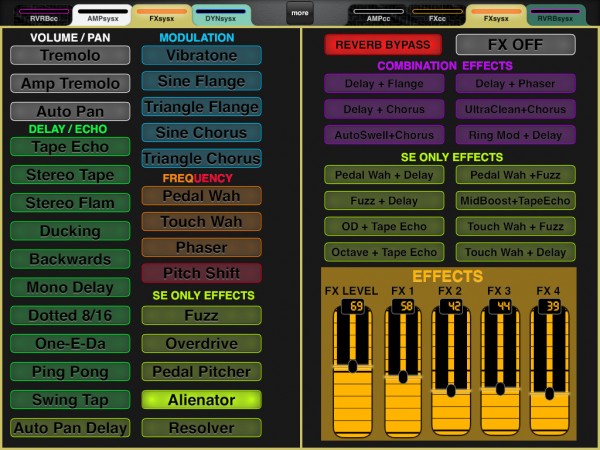Choose the Ping Pong delay
Image resolution: width=600 pixels, height=450 pixels.
click(70, 372)
